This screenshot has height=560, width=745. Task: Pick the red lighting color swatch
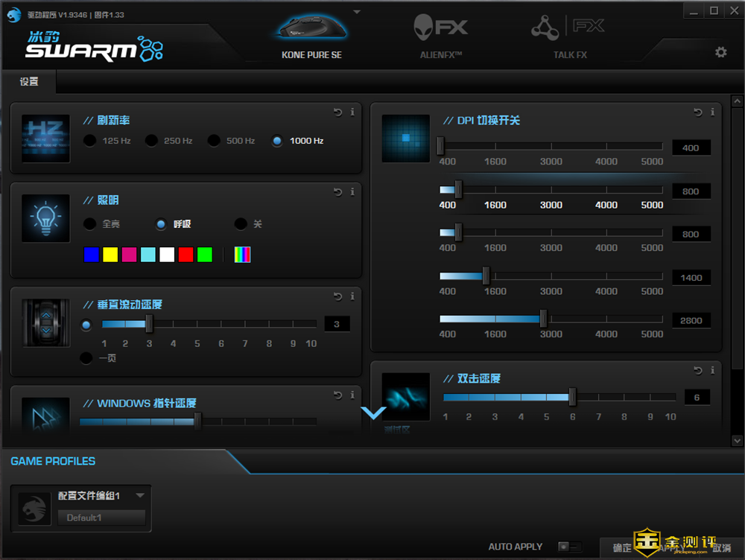(186, 255)
